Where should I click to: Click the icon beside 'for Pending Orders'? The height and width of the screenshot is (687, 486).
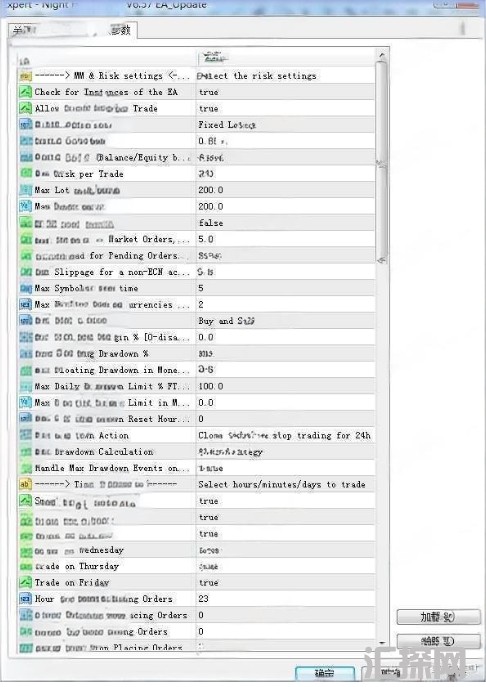click(x=25, y=255)
